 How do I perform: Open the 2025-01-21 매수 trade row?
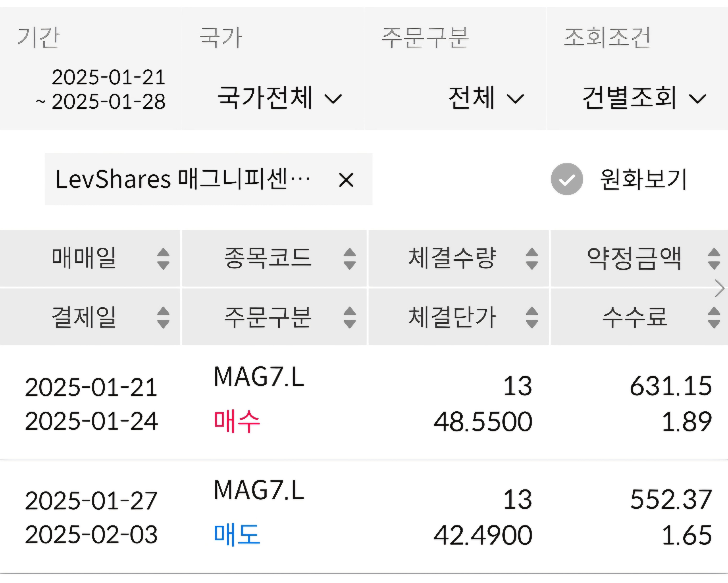pyautogui.click(x=364, y=404)
